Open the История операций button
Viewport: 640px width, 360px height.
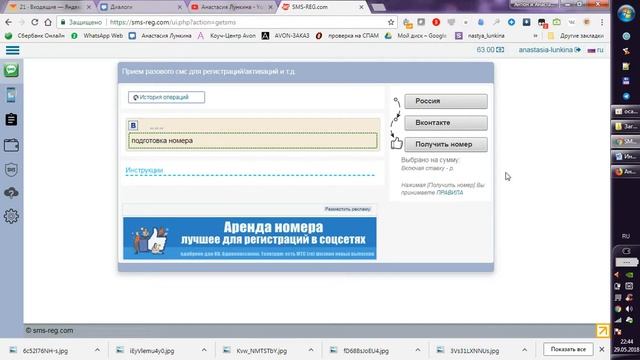pyautogui.click(x=166, y=97)
